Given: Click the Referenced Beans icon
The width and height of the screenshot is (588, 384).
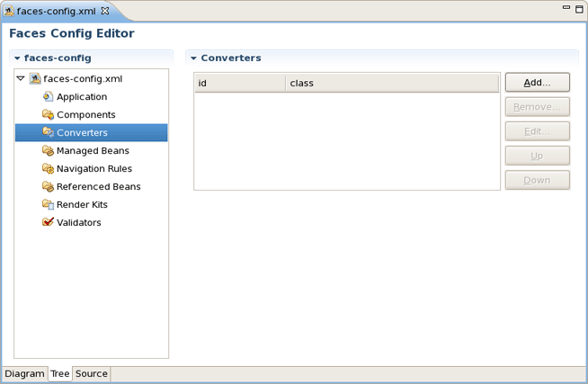Looking at the screenshot, I should pyautogui.click(x=48, y=187).
